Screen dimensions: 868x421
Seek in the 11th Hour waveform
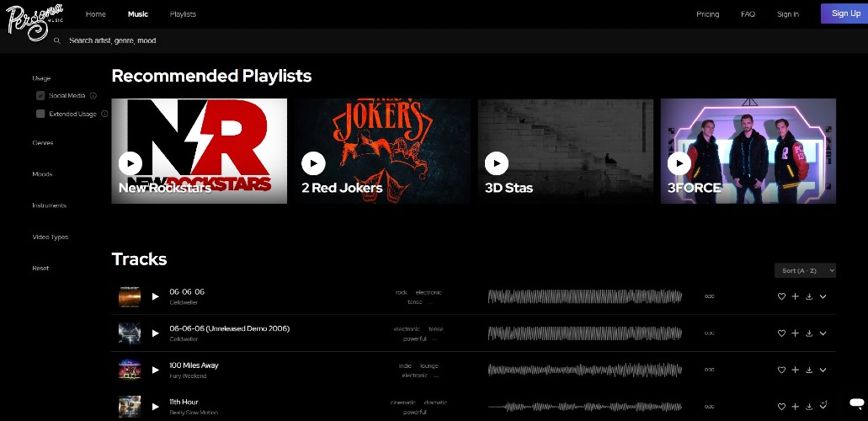[x=584, y=407]
